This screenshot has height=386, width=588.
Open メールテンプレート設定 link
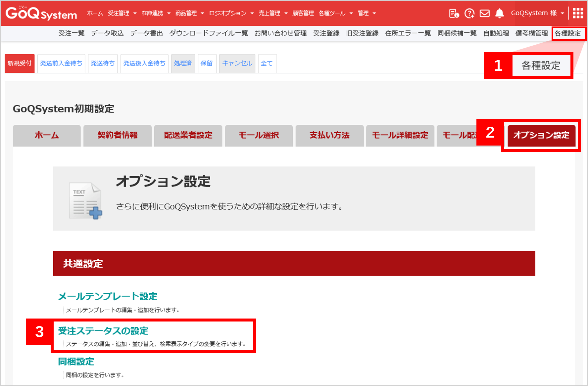point(108,296)
